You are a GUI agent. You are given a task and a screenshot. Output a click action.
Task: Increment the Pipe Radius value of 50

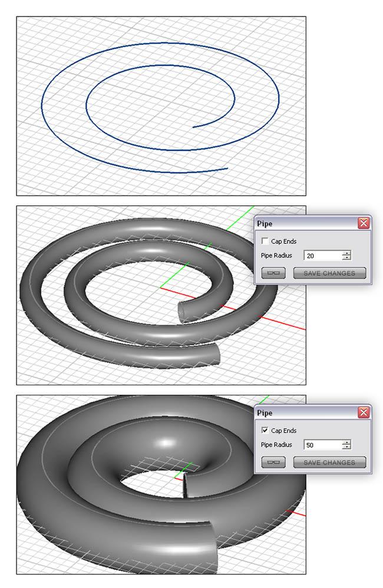coord(346,442)
